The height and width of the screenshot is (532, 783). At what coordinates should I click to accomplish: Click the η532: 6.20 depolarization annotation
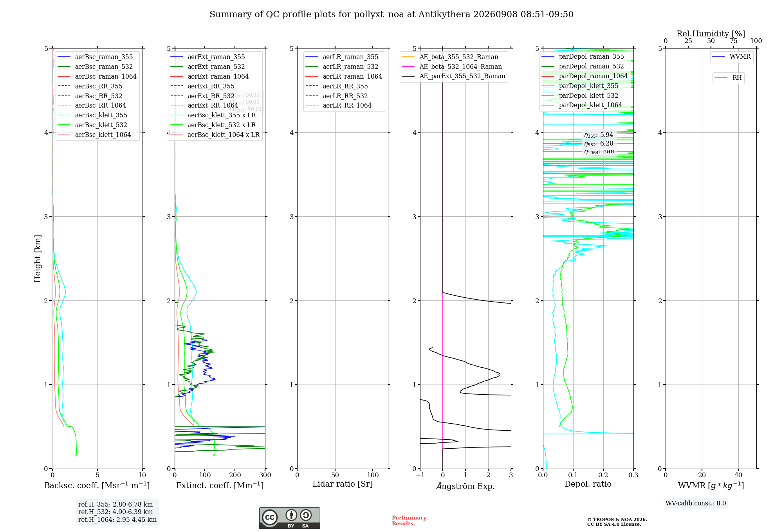point(599,144)
